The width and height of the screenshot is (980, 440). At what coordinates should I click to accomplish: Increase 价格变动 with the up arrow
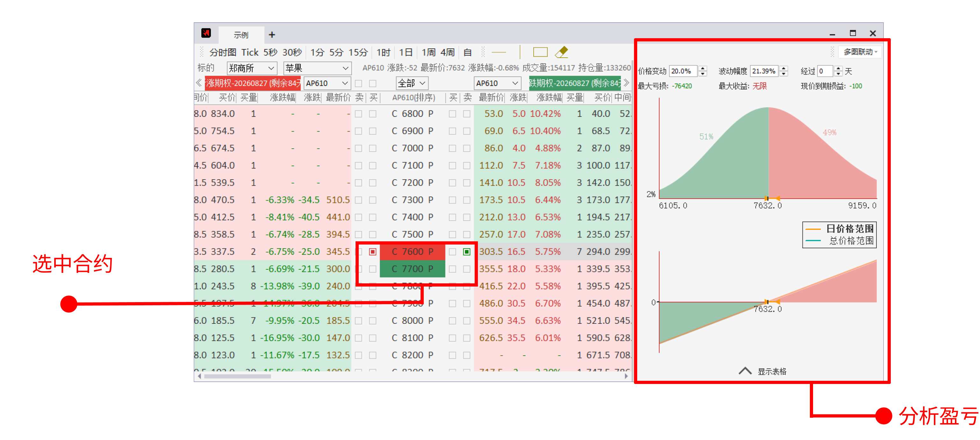click(703, 68)
